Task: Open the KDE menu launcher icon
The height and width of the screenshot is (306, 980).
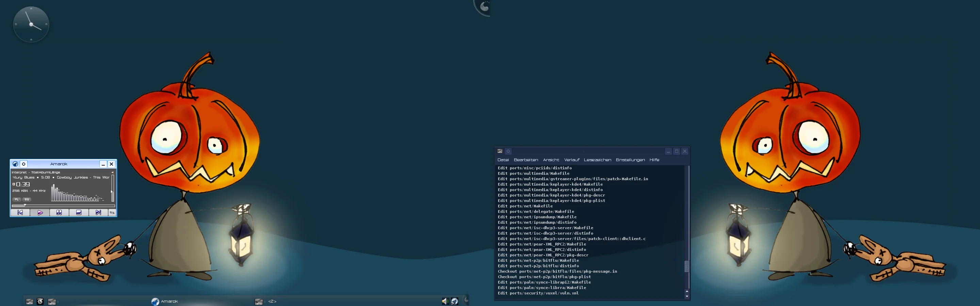Action: [x=40, y=302]
